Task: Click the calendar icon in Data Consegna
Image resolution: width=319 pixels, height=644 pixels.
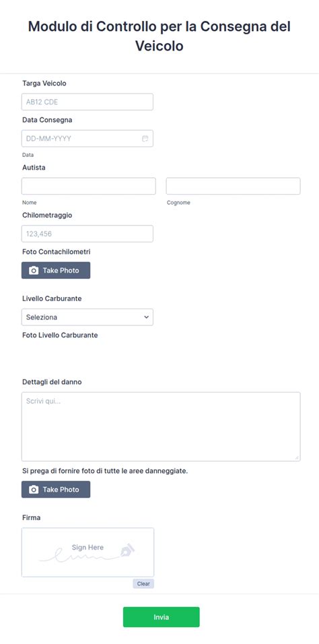Action: tap(145, 139)
